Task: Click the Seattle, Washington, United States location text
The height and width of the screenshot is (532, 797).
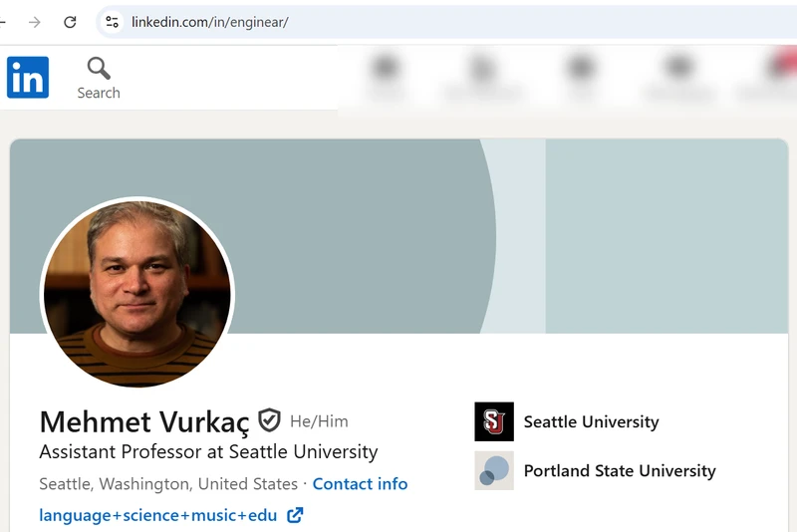Action: point(168,484)
